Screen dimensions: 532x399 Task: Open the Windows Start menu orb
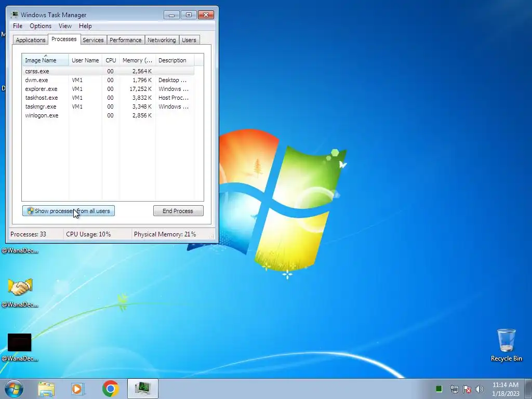[x=14, y=389]
